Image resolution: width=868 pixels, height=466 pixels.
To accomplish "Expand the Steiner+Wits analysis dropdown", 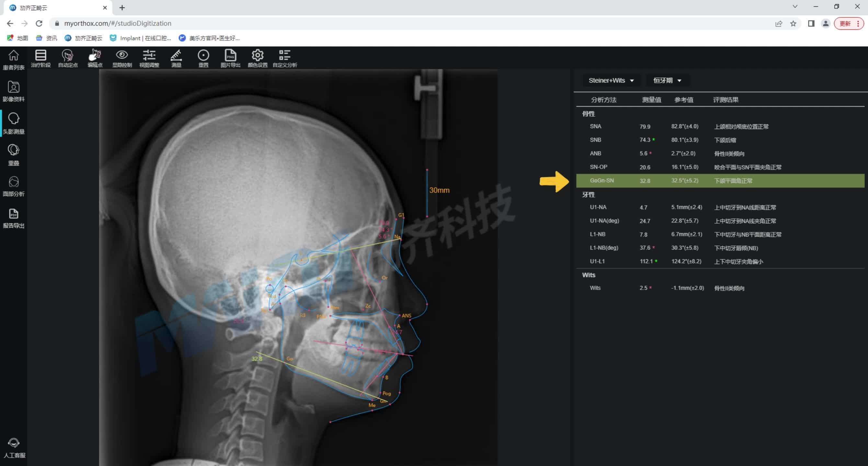I will [x=611, y=81].
